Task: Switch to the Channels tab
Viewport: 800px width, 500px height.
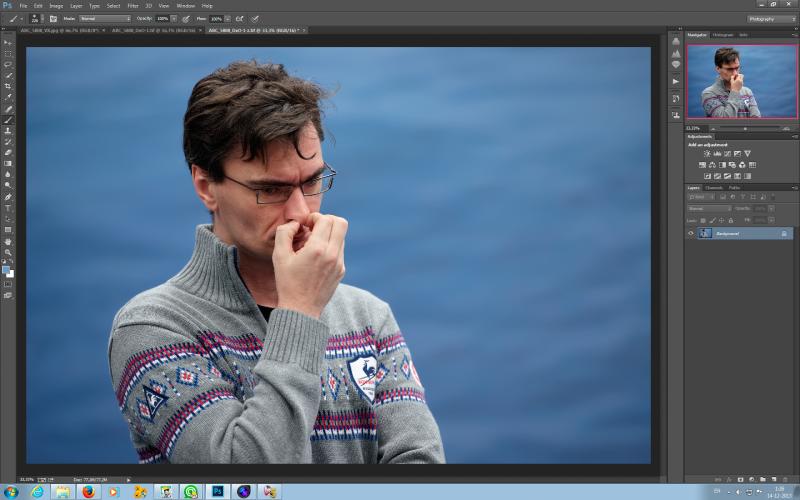Action: (714, 188)
